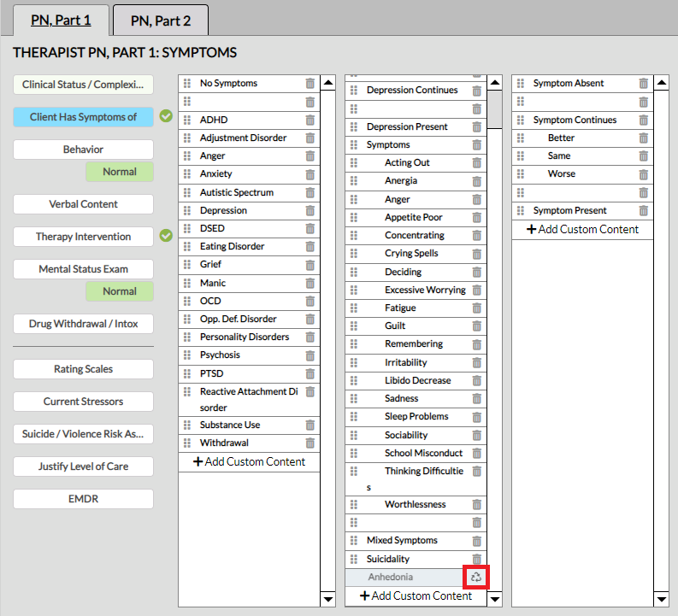Image resolution: width=678 pixels, height=616 pixels.
Task: Open the Rating Scales section
Action: tap(83, 369)
